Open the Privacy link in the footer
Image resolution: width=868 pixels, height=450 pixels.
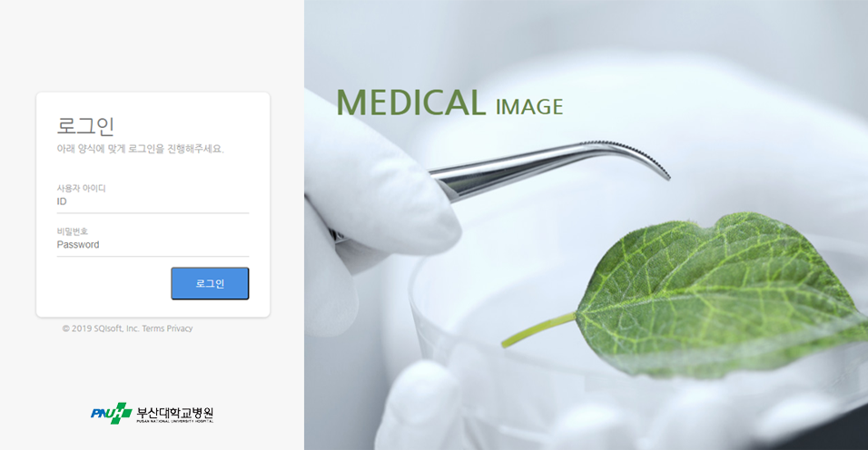pos(180,328)
